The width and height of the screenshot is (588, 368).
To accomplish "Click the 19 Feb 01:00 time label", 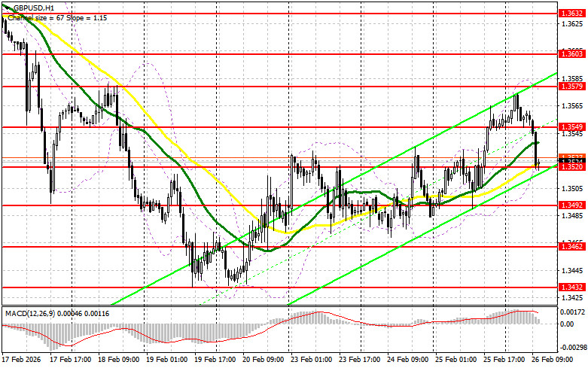I will [x=167, y=360].
